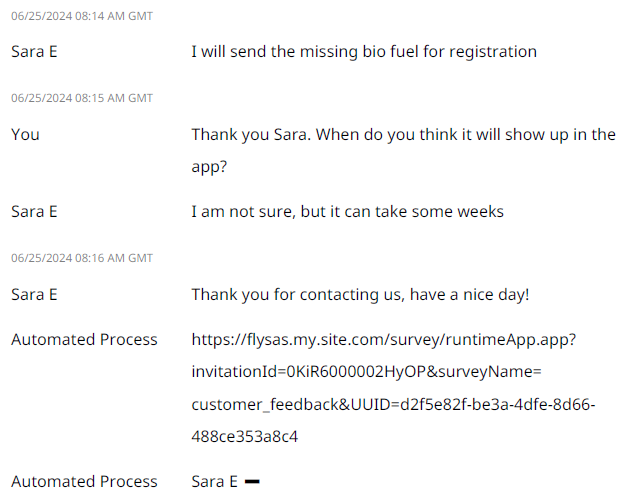Click the missing bio fuel registration message
The height and width of the screenshot is (502, 617).
364,52
